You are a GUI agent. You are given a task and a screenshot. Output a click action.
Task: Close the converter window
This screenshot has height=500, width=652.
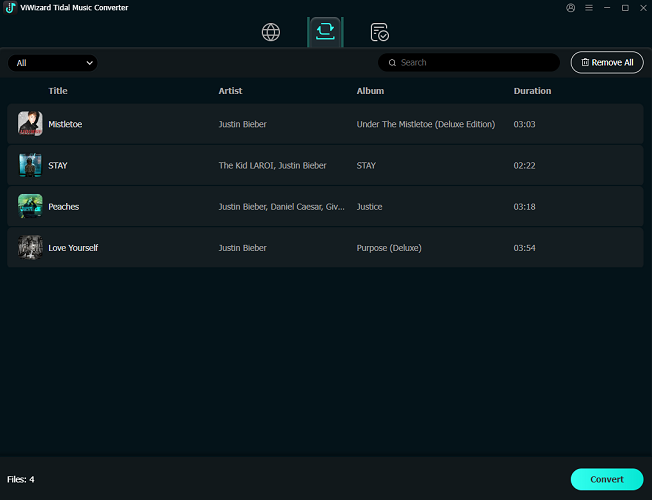coord(643,8)
